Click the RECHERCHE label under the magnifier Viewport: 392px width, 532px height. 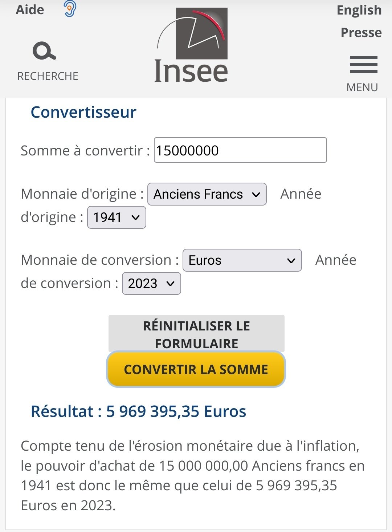click(48, 76)
